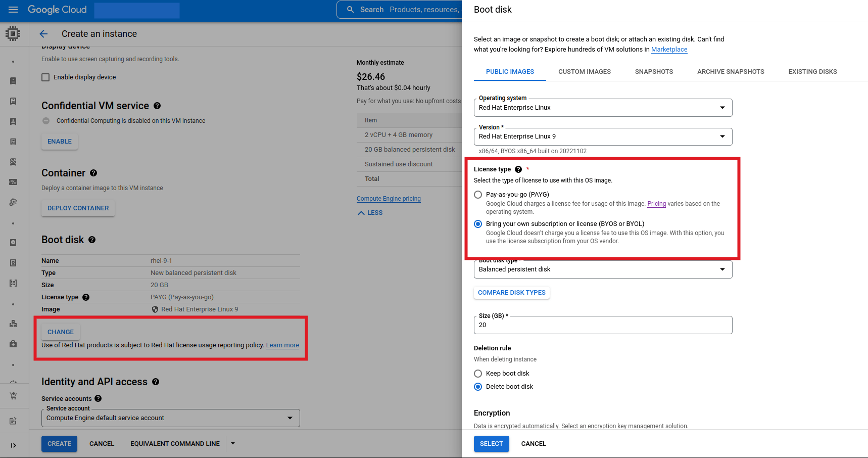The width and height of the screenshot is (868, 458).
Task: Enable the display device checkbox
Action: (45, 77)
